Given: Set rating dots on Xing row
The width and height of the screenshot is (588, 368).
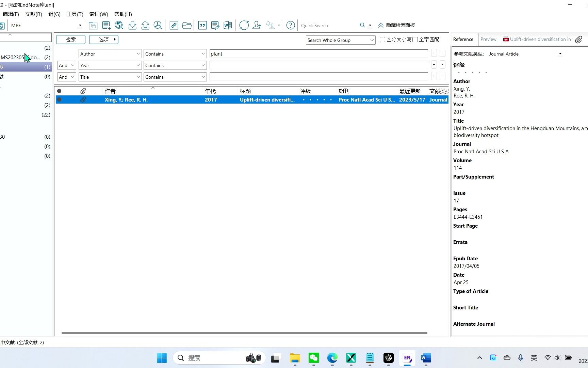Looking at the screenshot, I should click(317, 100).
